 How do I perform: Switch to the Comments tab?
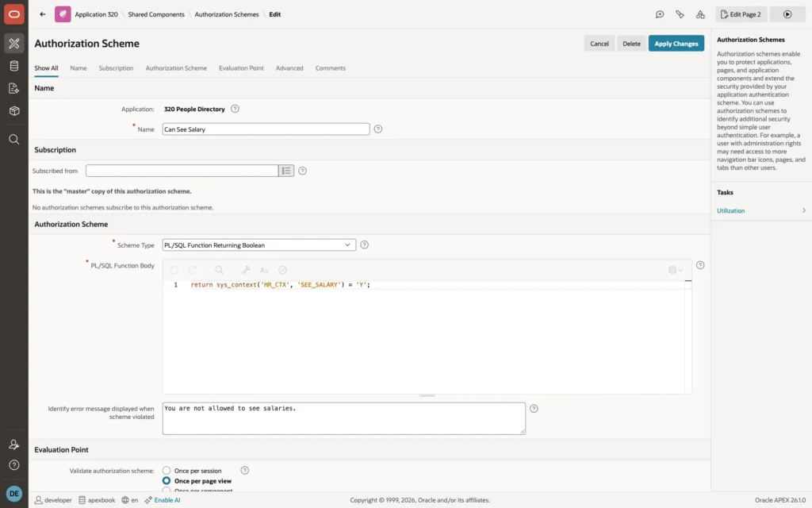coord(331,68)
